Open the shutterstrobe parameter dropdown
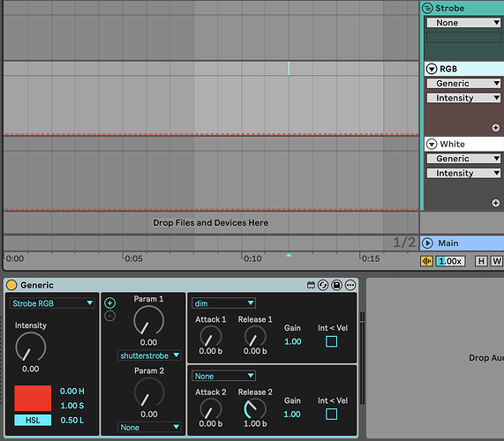504x441 pixels. pyautogui.click(x=149, y=355)
